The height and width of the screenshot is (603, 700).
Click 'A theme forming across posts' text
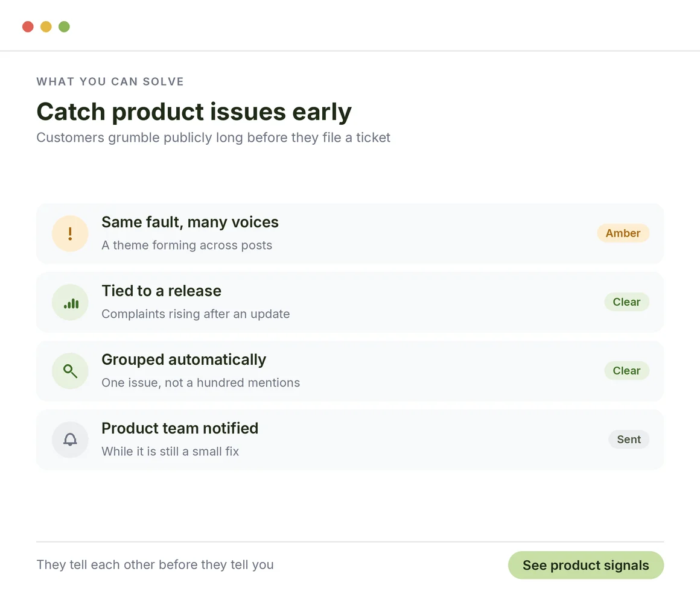[x=186, y=245]
